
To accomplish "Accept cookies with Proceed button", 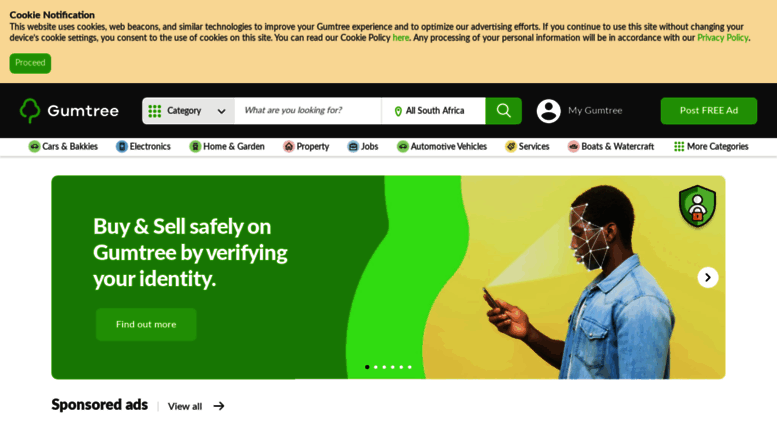I will (30, 63).
